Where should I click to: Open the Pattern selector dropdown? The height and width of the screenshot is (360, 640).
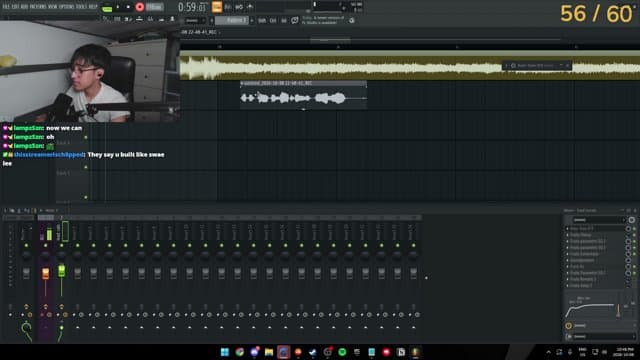(x=232, y=20)
